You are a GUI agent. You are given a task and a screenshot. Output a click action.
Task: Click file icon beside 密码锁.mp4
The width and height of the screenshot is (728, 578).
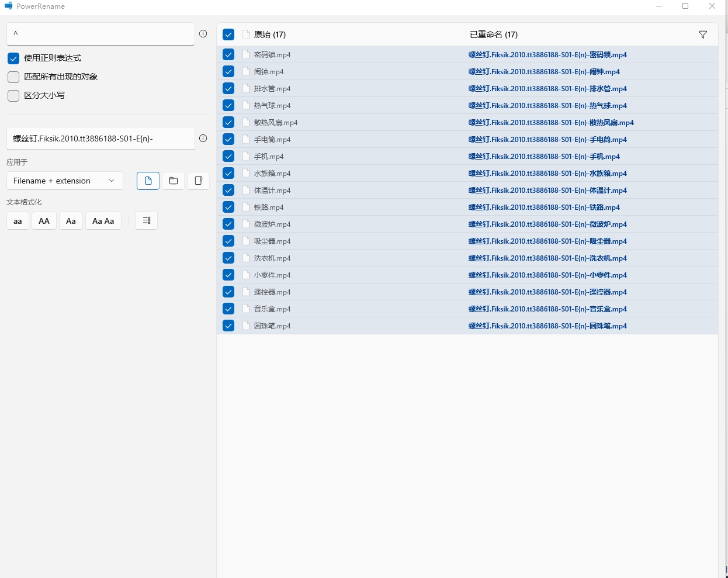pyautogui.click(x=246, y=54)
